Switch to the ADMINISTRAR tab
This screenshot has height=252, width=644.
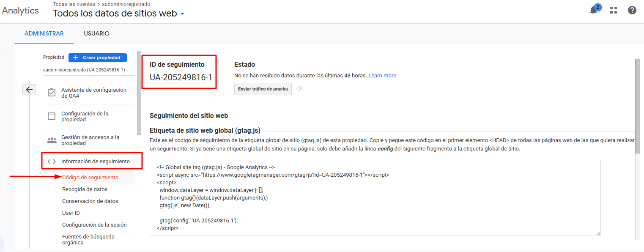tap(44, 33)
